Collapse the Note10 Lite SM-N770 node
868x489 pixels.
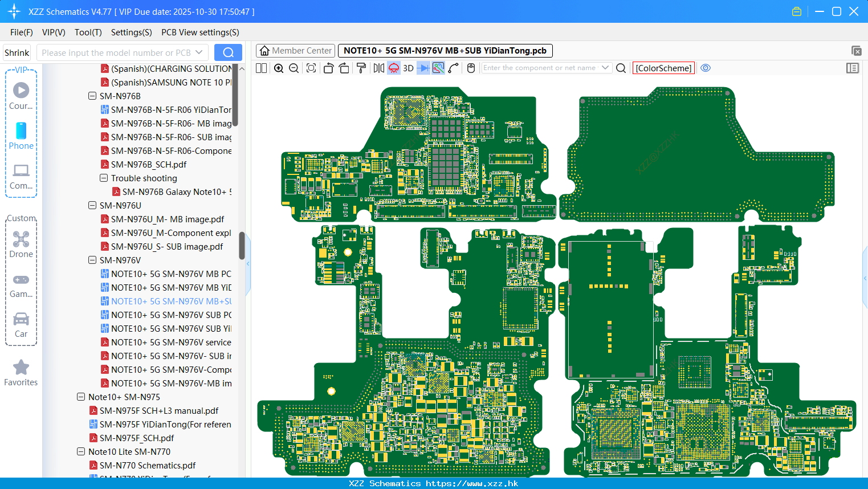coord(81,452)
